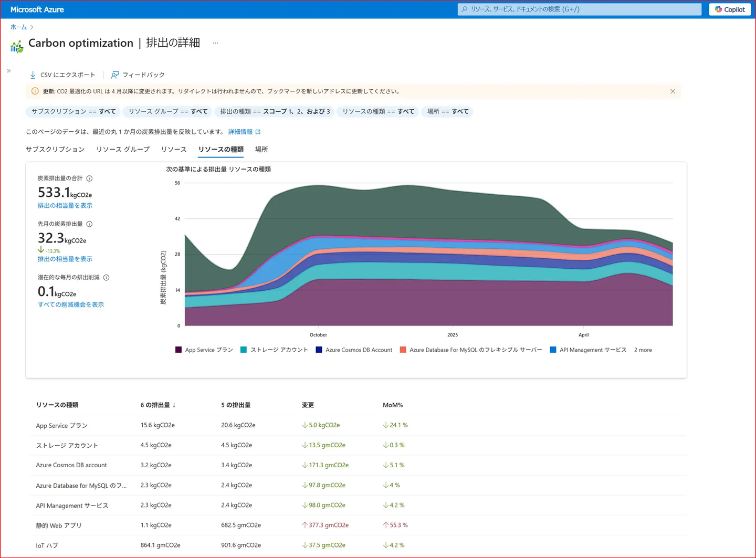
Task: Click info icon beside last month's emissions
Action: (x=89, y=224)
